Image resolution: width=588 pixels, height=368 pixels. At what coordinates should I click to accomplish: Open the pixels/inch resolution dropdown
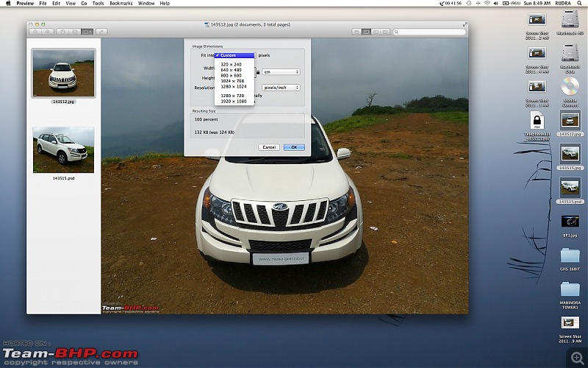pyautogui.click(x=281, y=88)
